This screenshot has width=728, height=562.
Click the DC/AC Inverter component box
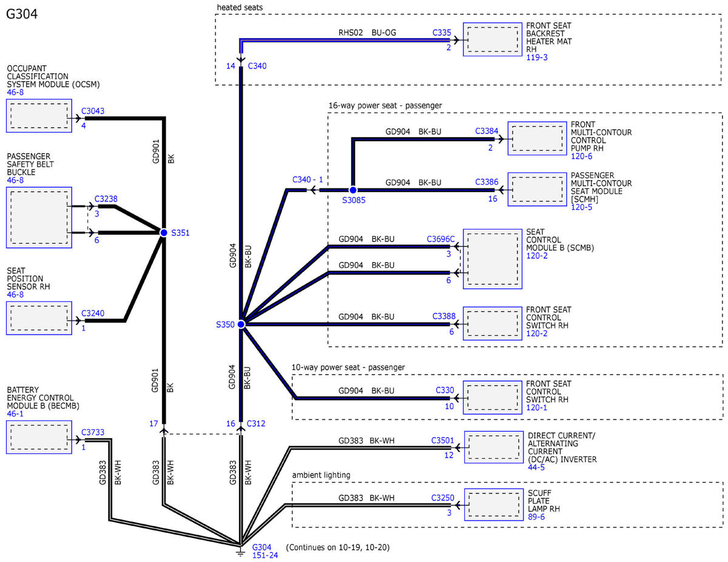(492, 447)
